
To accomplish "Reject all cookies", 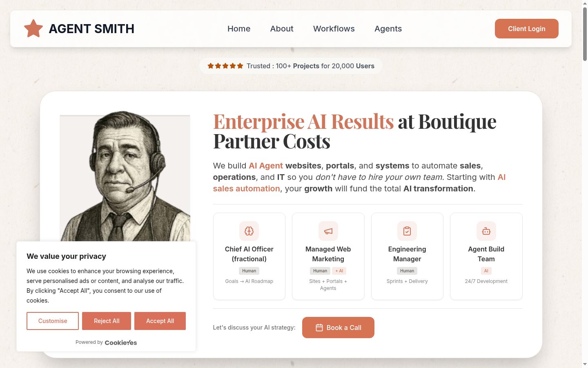I will coord(107,321).
